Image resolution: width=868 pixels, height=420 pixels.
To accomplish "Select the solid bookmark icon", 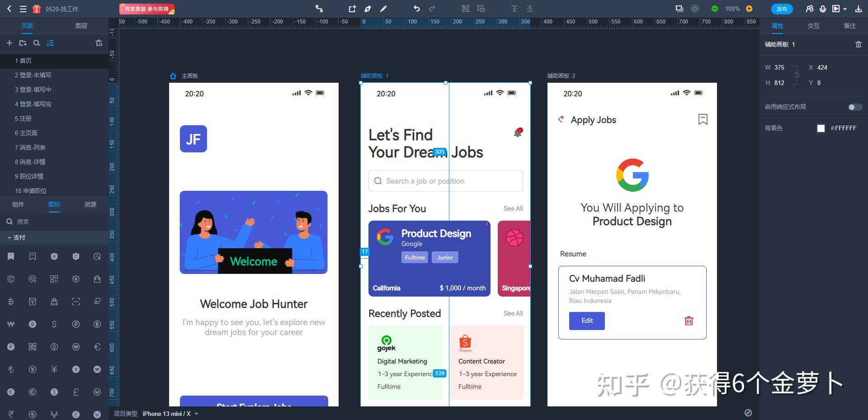I will tap(11, 256).
